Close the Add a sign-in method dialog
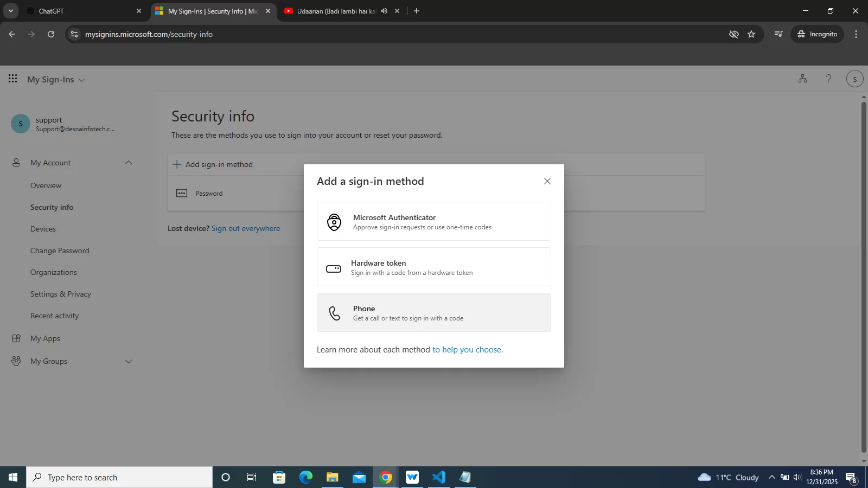This screenshot has height=488, width=868. click(547, 181)
